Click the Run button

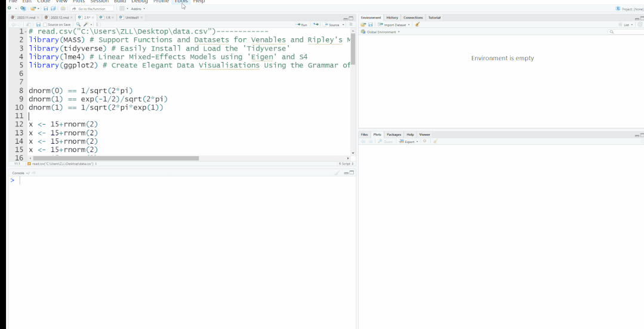301,25
